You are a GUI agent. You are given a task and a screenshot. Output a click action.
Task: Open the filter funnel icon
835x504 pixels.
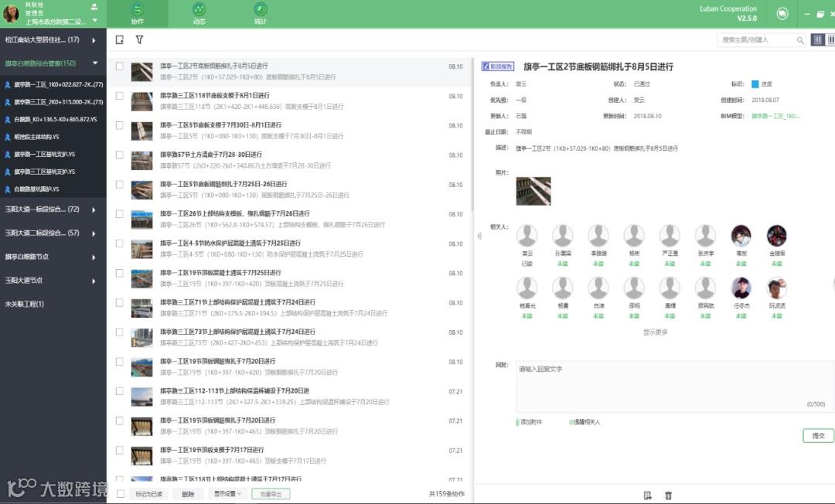point(139,40)
